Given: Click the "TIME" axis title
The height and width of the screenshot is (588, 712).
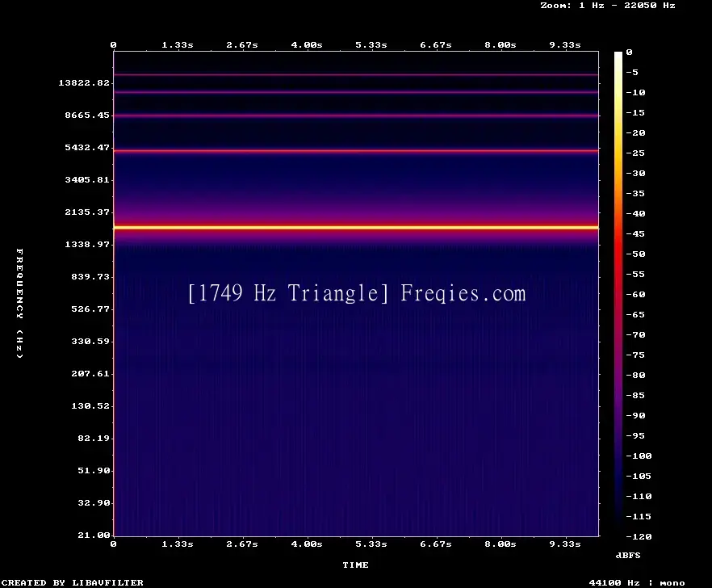Looking at the screenshot, I should (x=355, y=565).
